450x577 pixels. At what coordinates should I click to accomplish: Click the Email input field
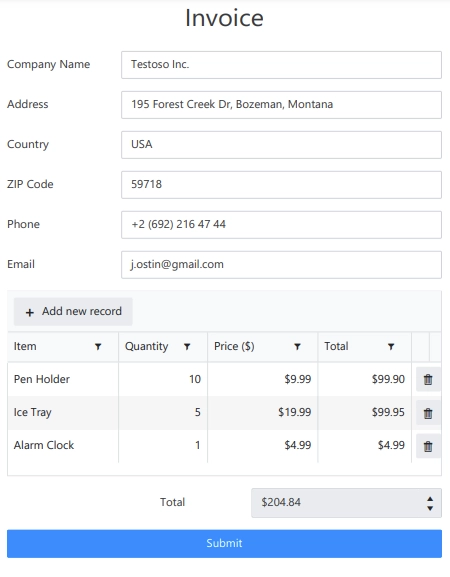[281, 265]
